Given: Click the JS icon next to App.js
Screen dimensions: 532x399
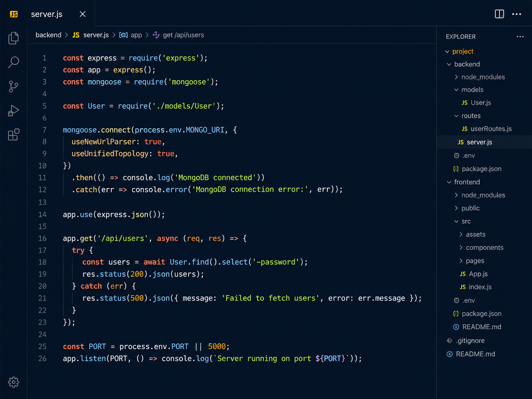Looking at the screenshot, I should tap(463, 274).
